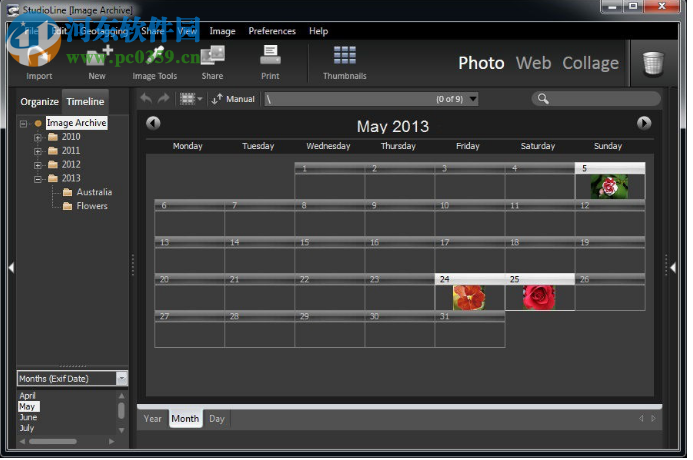Click the Manual sort order button

pos(233,99)
